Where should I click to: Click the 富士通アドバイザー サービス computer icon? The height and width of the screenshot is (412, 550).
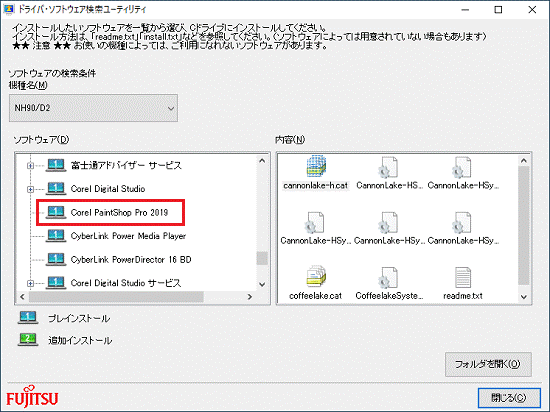56,165
